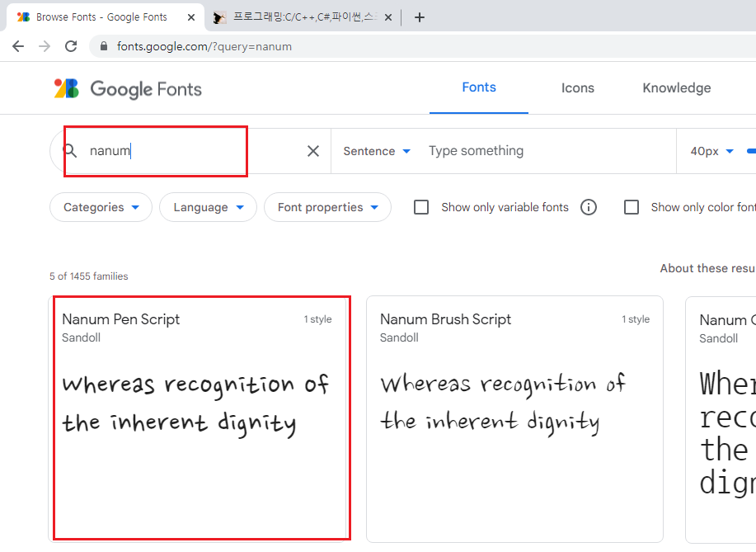This screenshot has width=756, height=552.
Task: Click the padlock site info icon
Action: (x=103, y=46)
